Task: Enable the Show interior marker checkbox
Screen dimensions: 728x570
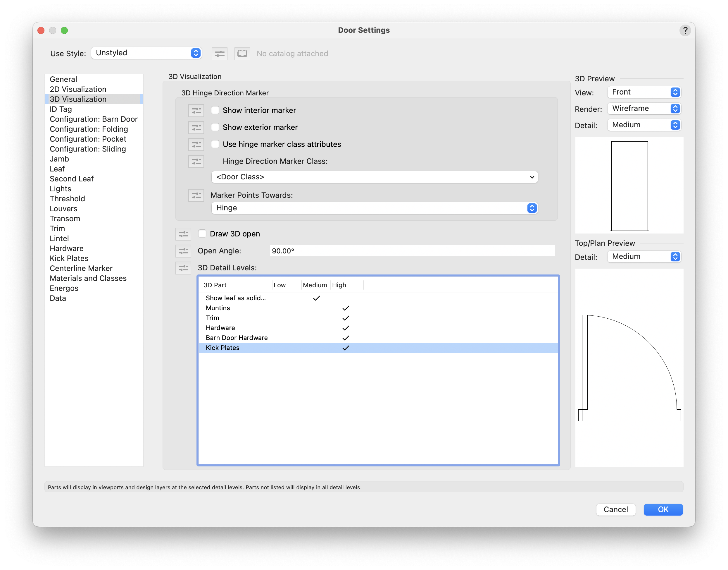Action: tap(215, 111)
